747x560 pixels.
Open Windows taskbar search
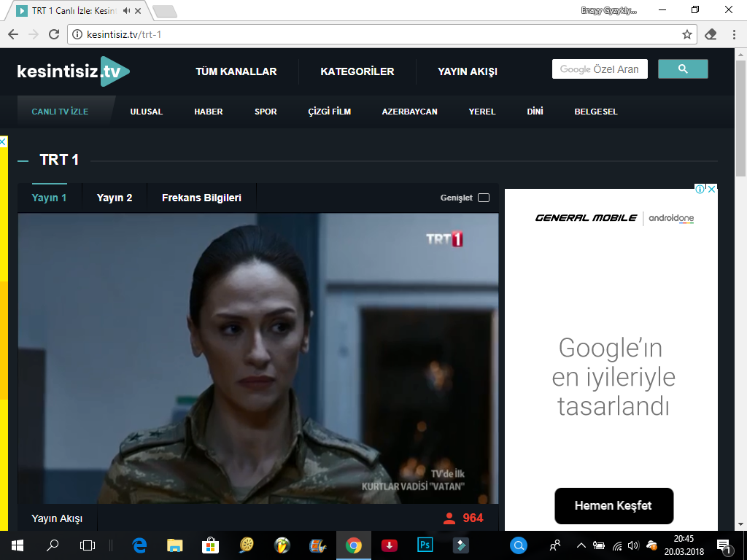tap(53, 545)
